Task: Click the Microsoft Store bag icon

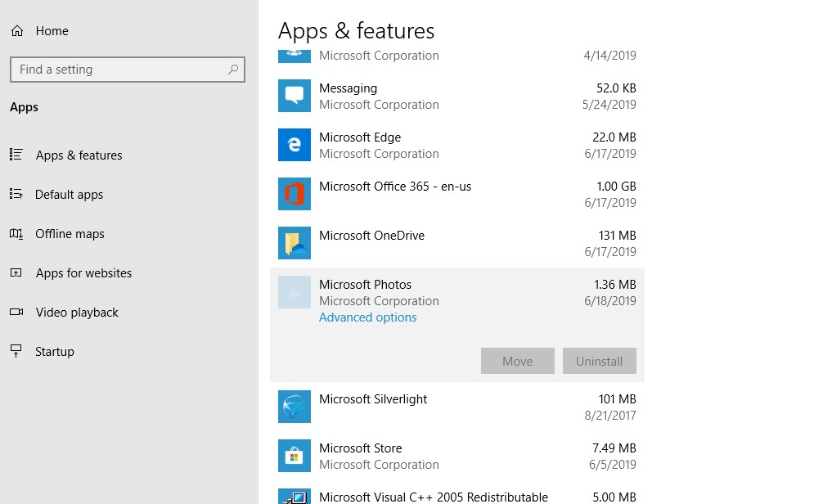Action: click(295, 456)
